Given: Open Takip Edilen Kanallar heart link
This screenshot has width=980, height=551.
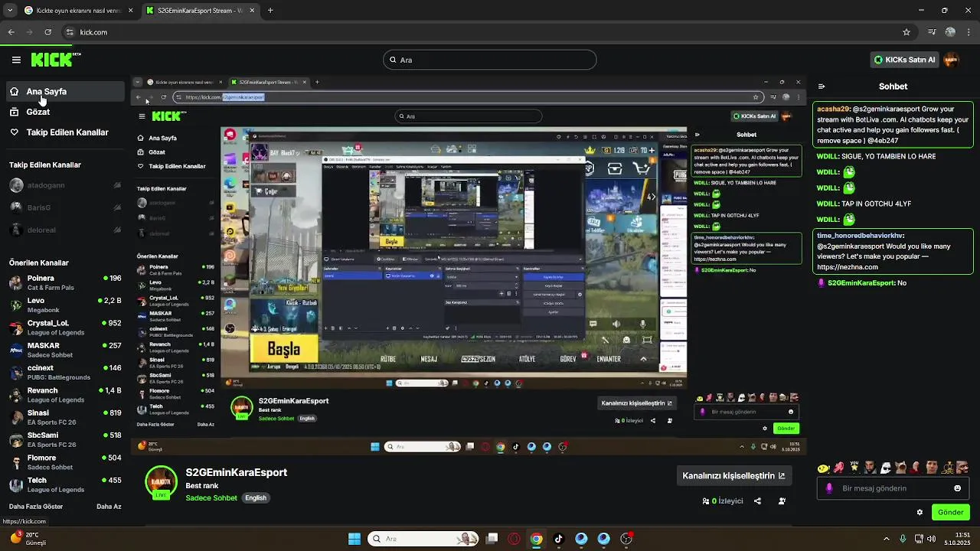Looking at the screenshot, I should point(65,132).
